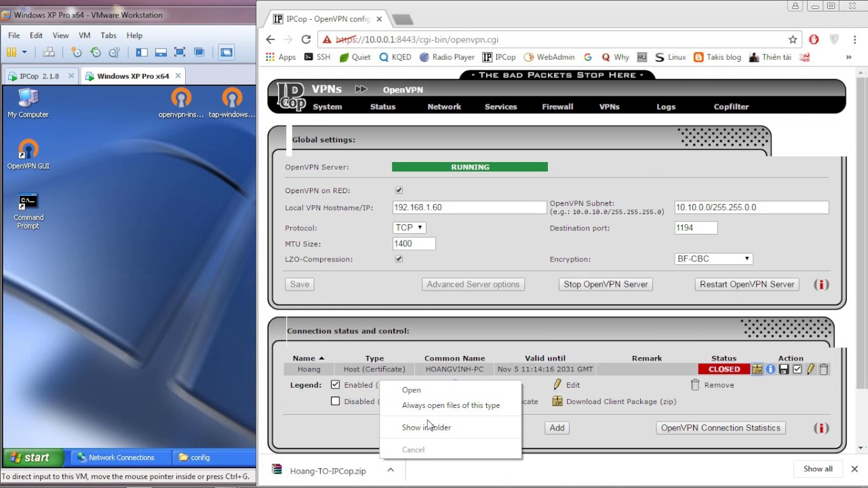Screen dimensions: 868x488
Task: Toggle VMware thumbnail bar icon
Action: coord(161,52)
